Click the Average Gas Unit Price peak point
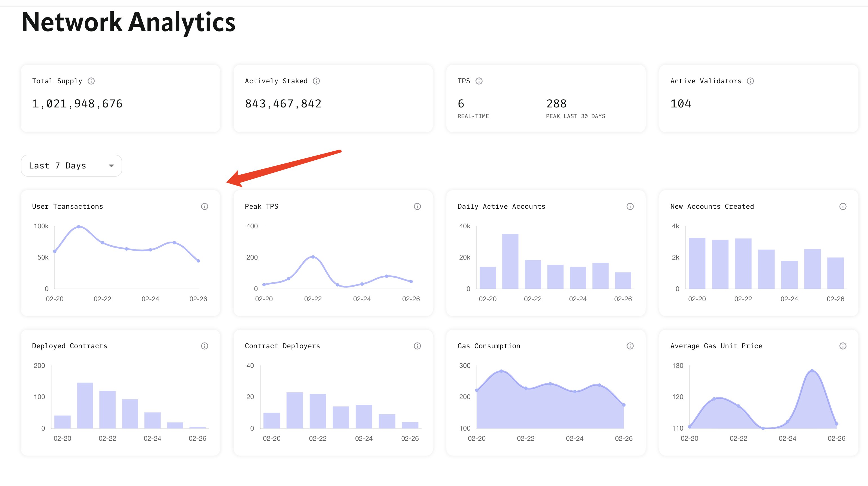Viewport: 868px width, 486px height. (812, 370)
